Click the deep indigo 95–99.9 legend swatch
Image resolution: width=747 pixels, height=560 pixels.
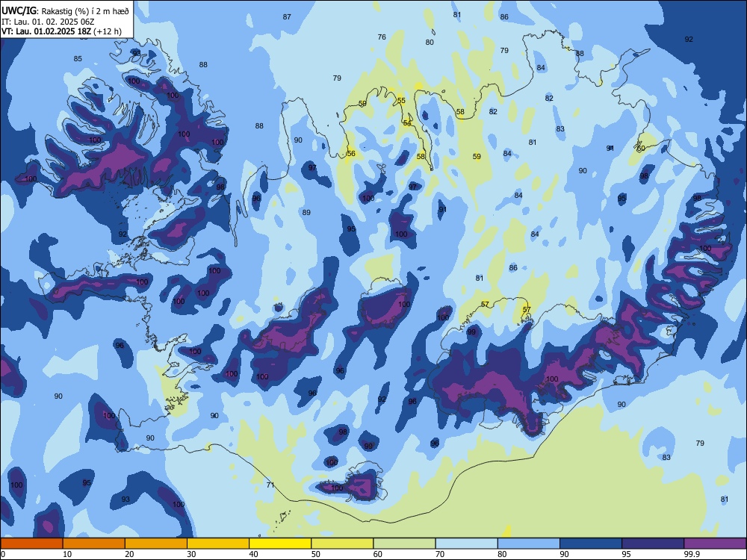[653, 544]
